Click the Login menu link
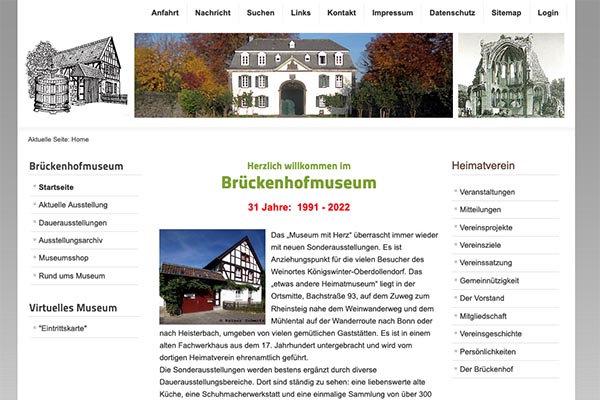Image resolution: width=600 pixels, height=400 pixels. (548, 13)
